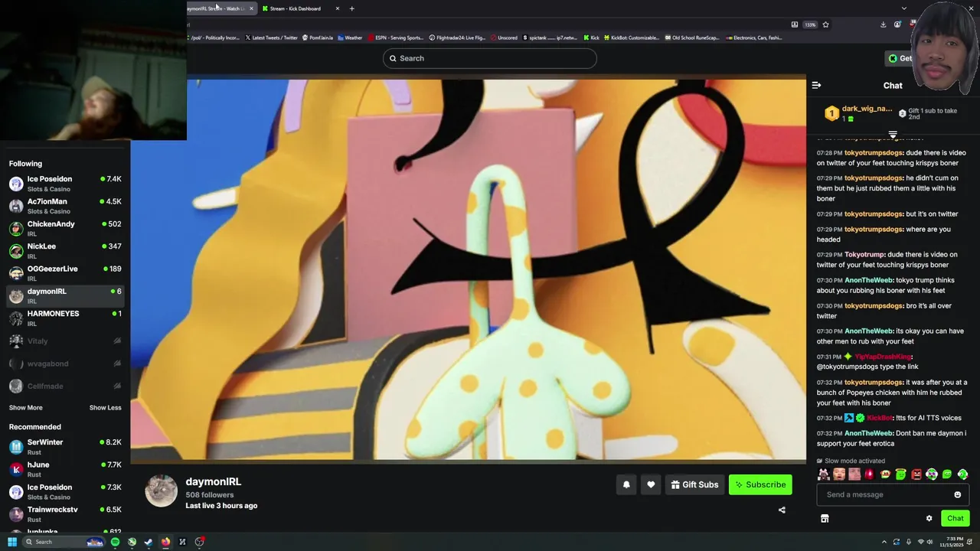Open hJune in Recommended

(x=65, y=469)
